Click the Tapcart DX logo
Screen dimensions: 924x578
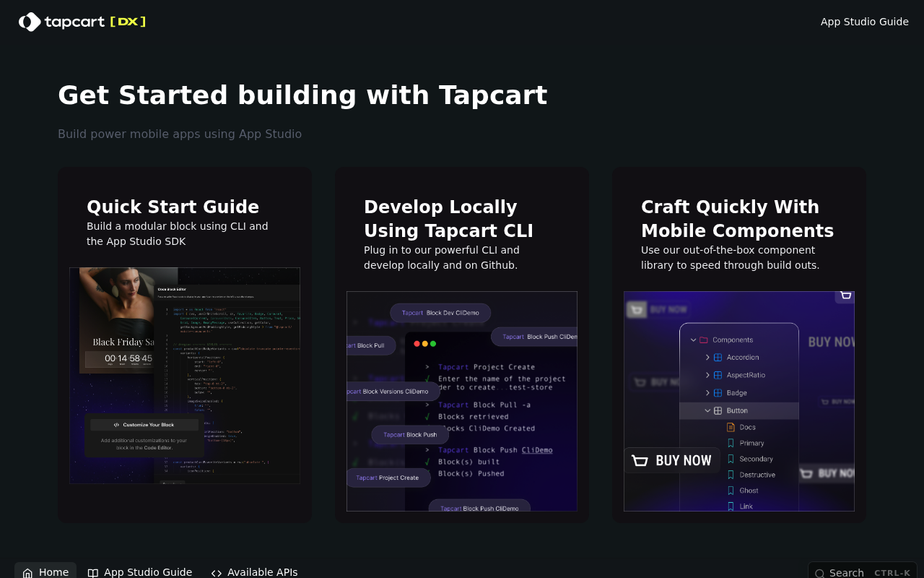pos(82,22)
